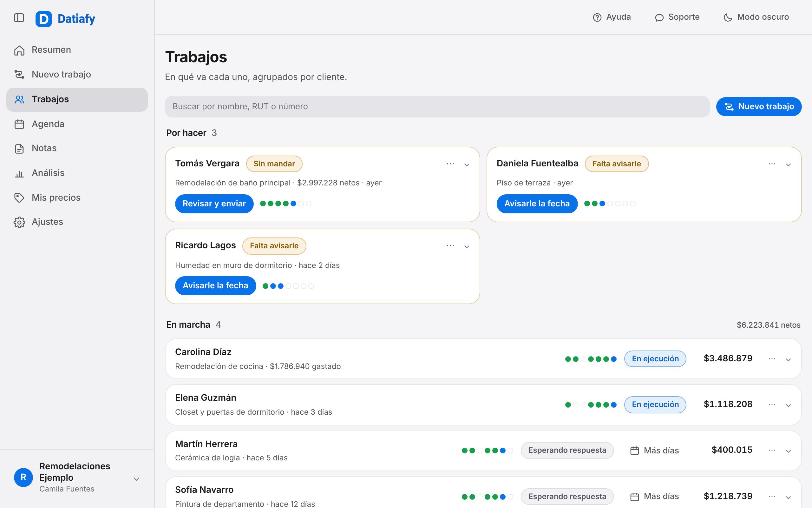
Task: Open Análisis in the sidebar
Action: click(77, 173)
